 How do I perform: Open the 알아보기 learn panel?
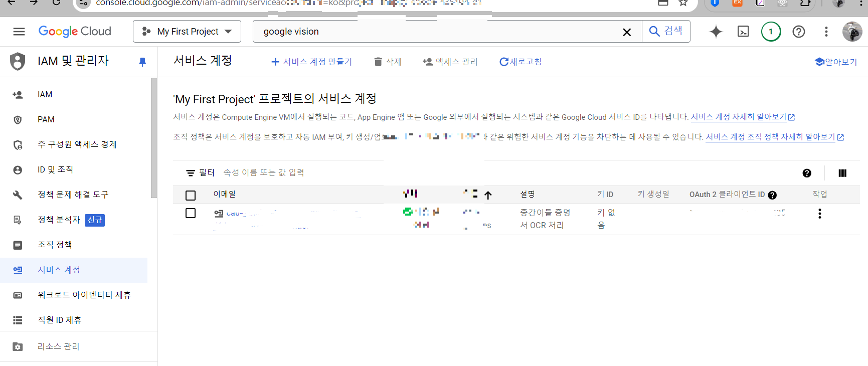(836, 62)
